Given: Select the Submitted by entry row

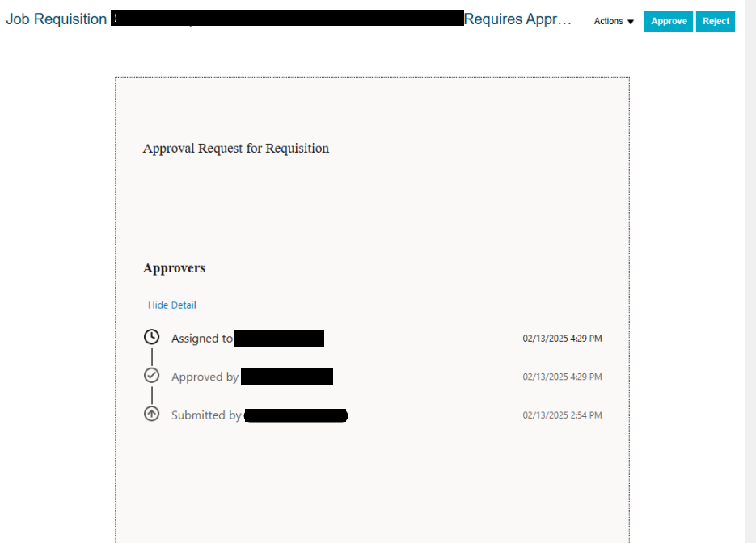Looking at the screenshot, I should (x=259, y=415).
